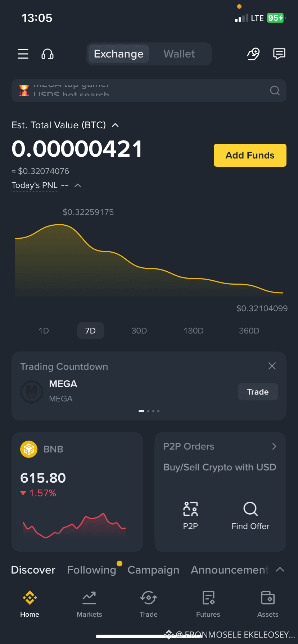Image resolution: width=298 pixels, height=644 pixels.
Task: Tap the search magnifier icon
Action: tap(275, 91)
